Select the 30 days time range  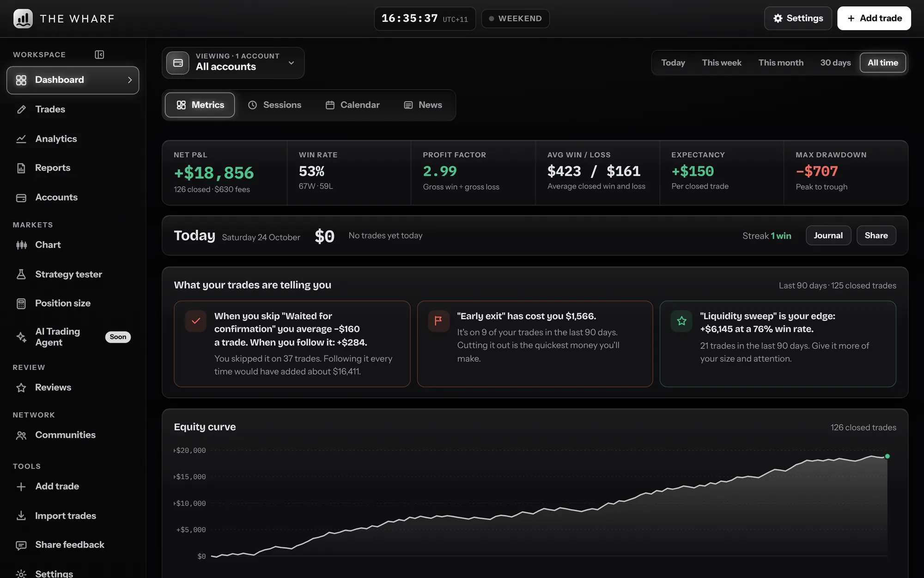[x=835, y=62]
